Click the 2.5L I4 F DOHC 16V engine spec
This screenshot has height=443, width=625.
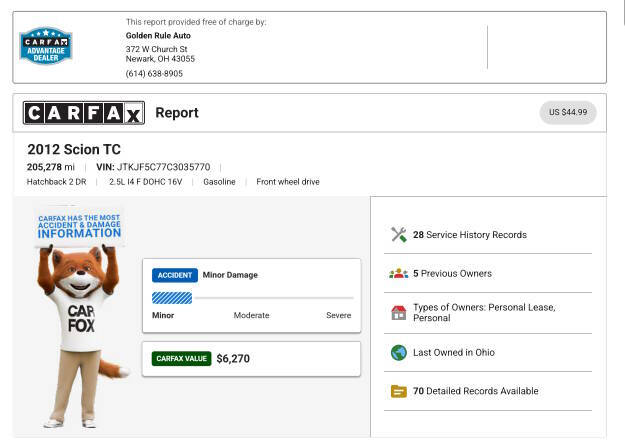(x=145, y=182)
